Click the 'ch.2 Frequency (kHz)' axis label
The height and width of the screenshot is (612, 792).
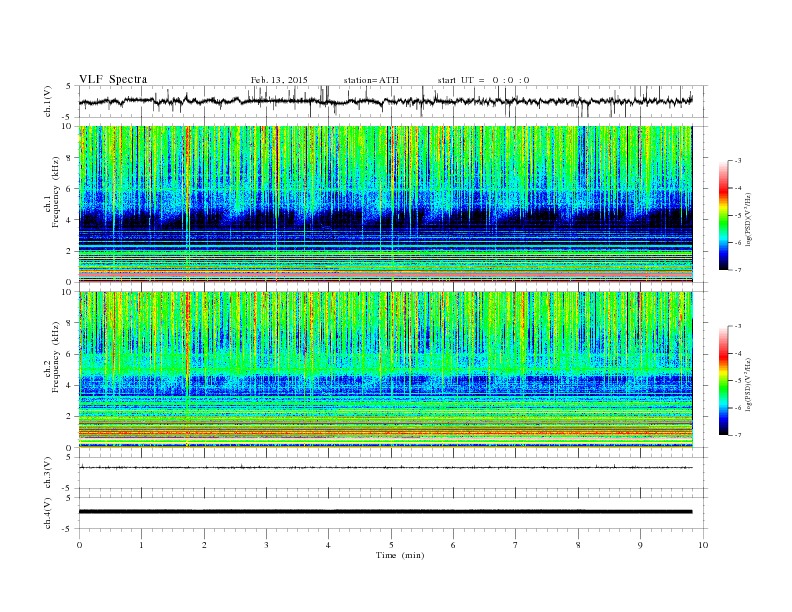coord(52,356)
